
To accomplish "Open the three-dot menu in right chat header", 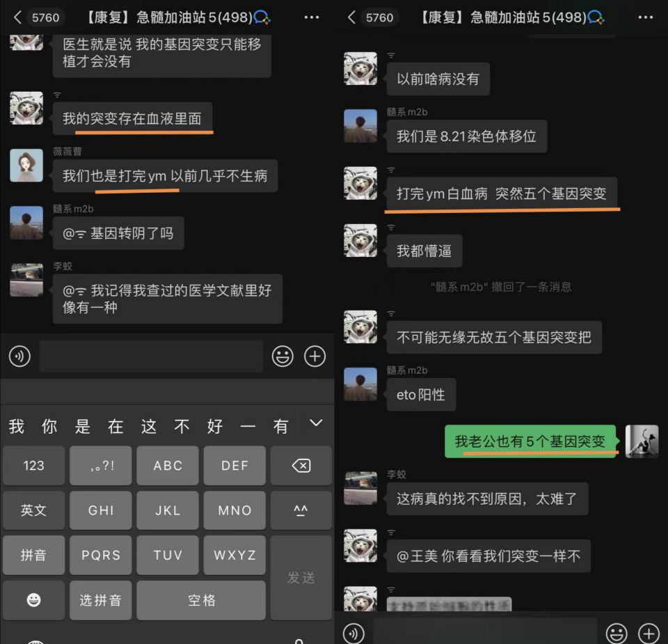I will click(646, 17).
